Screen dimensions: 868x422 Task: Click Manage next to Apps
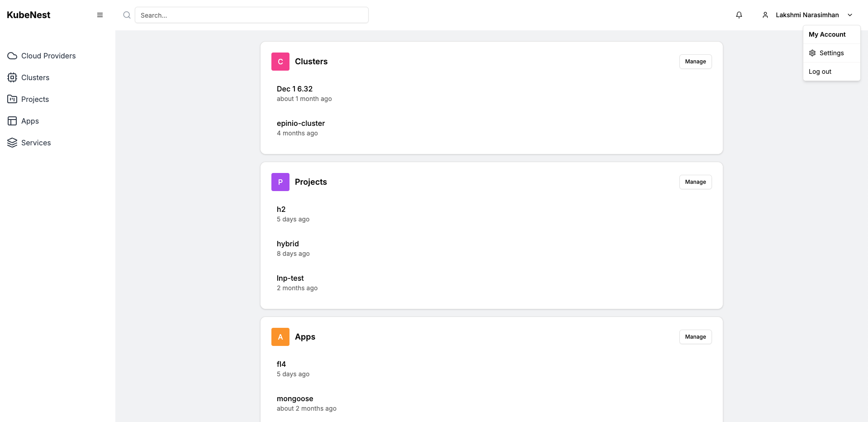695,337
